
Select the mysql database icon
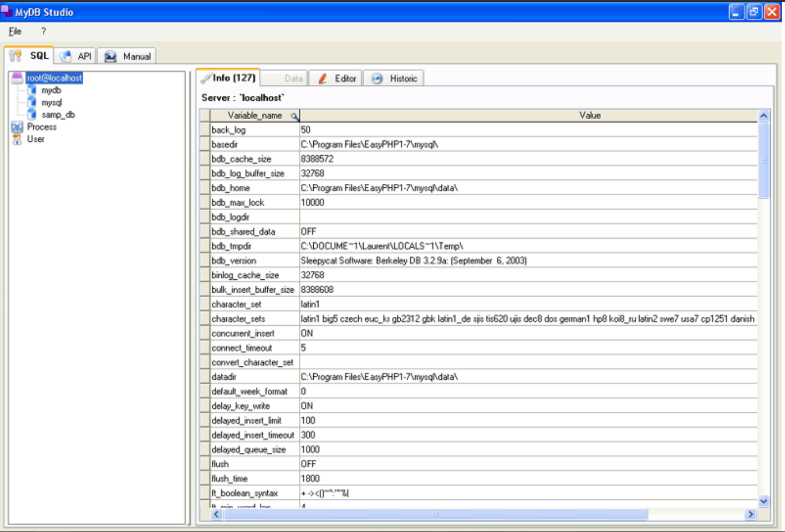(32, 102)
